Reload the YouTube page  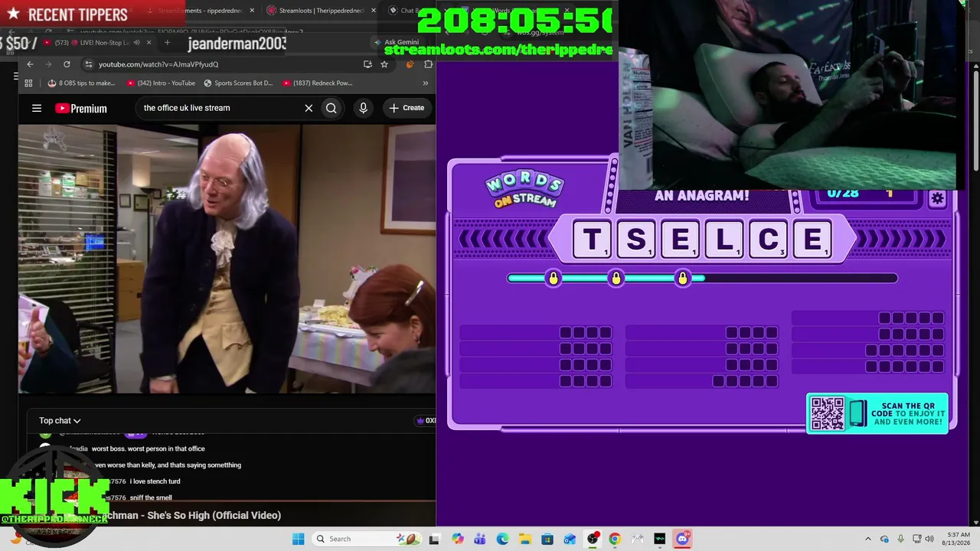click(67, 64)
